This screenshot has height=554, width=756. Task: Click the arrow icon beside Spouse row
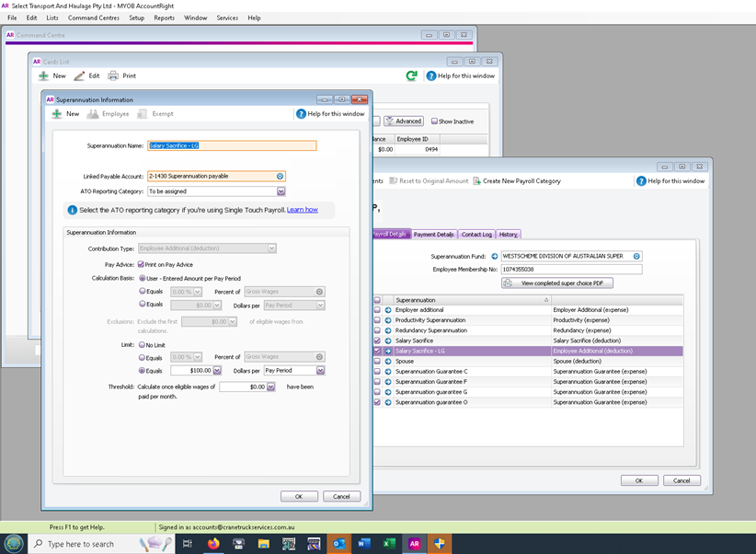[x=388, y=361]
